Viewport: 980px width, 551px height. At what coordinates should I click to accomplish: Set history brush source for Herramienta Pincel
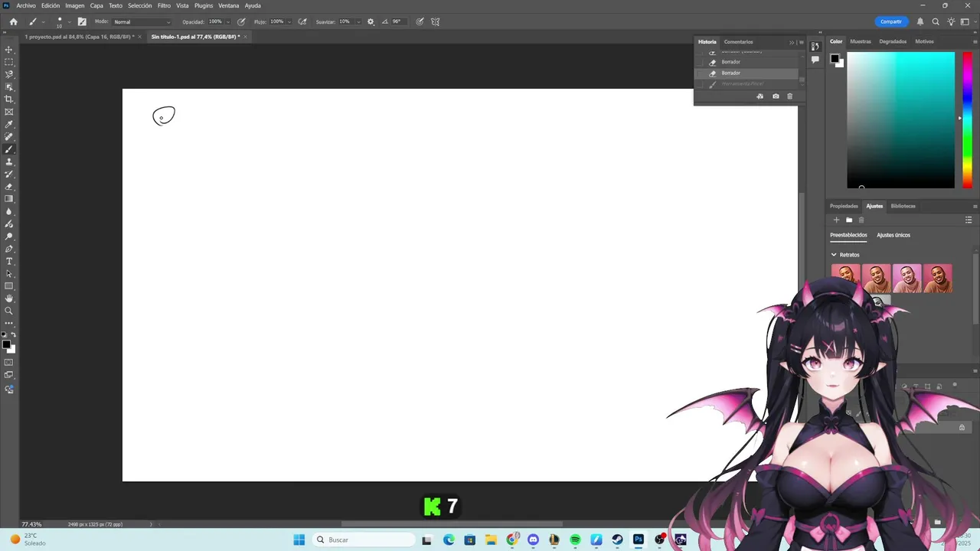pyautogui.click(x=700, y=83)
